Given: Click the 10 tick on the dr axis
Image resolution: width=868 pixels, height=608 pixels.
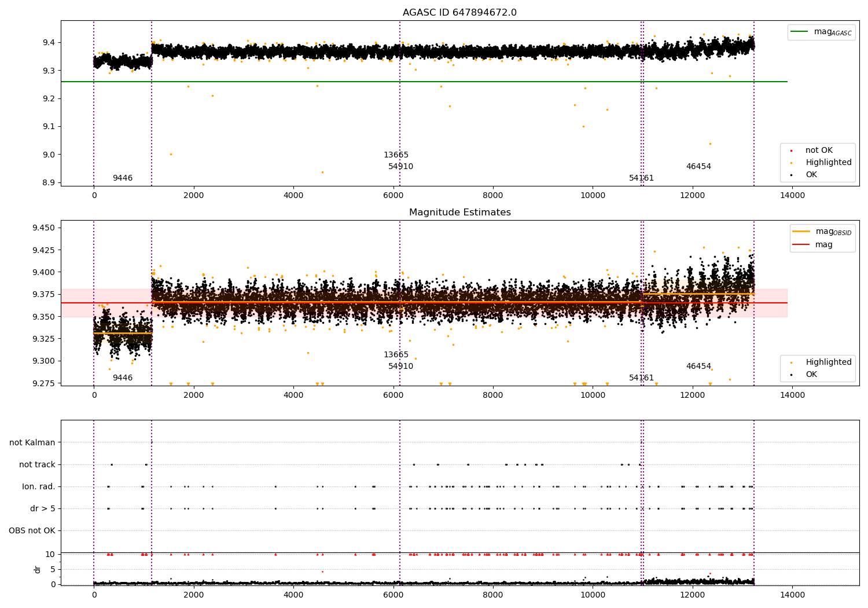Looking at the screenshot, I should 50,554.
